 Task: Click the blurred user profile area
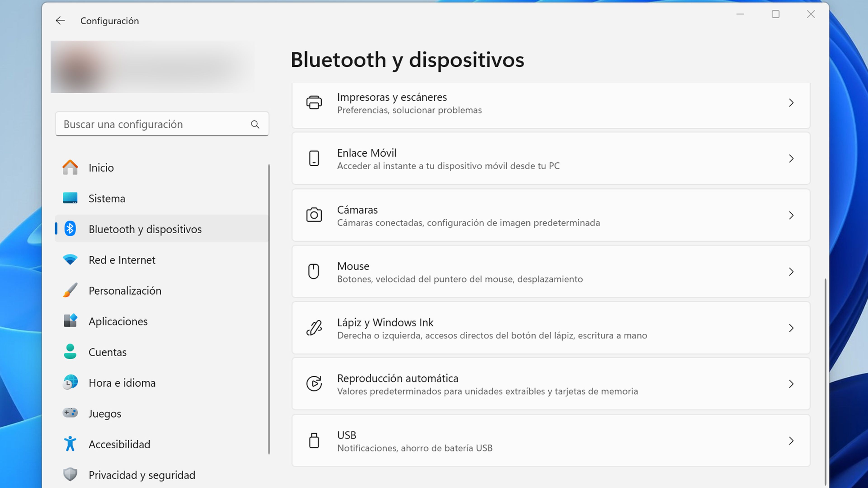coord(153,67)
